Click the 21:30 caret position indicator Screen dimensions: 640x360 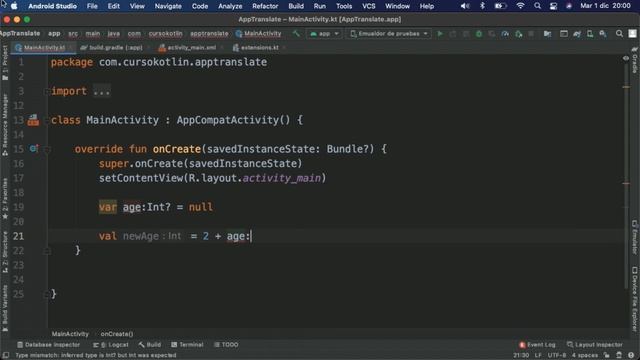click(x=521, y=356)
